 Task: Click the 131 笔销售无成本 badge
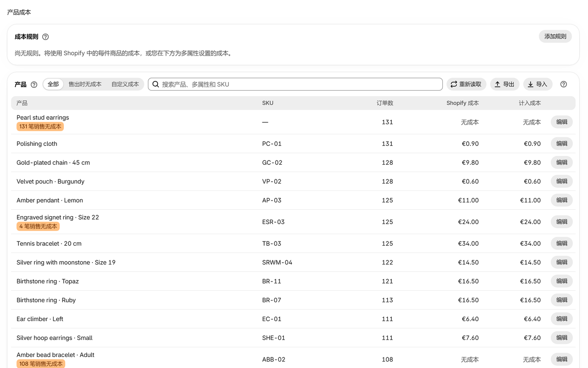(x=40, y=126)
